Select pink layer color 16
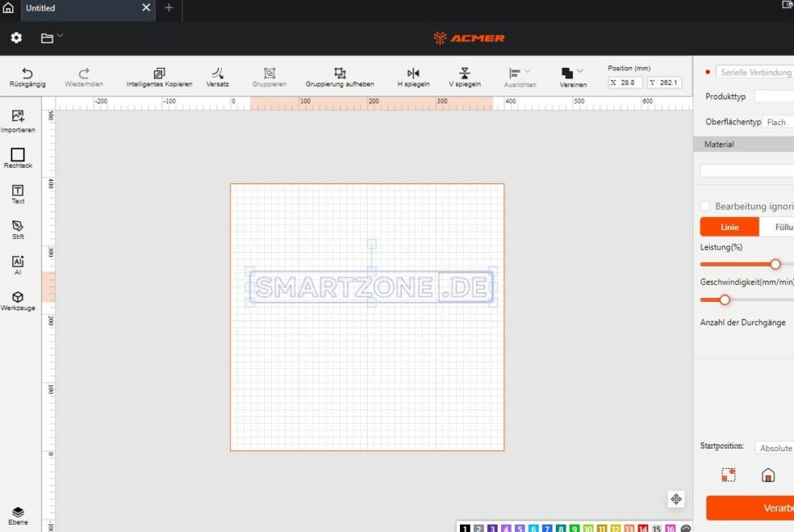This screenshot has height=532, width=794. click(x=670, y=528)
